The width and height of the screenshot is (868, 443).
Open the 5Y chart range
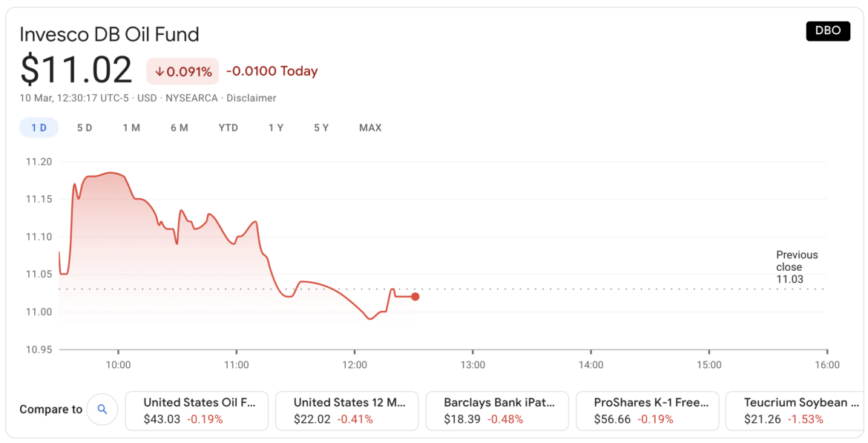(320, 127)
